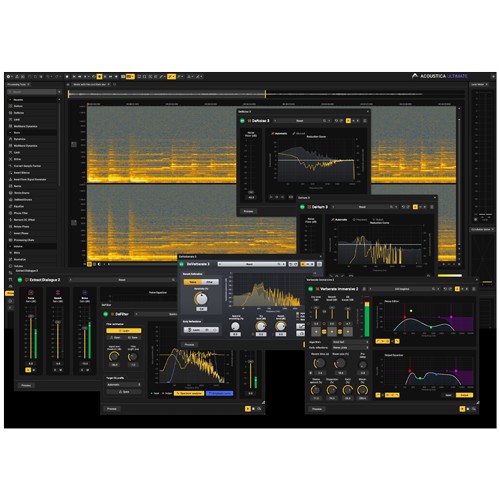
Task: Switch to the Processing Tools panel tab
Action: point(18,85)
